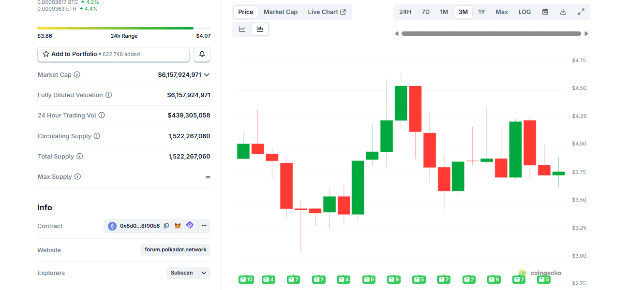Select the candlestick chart view icon
This screenshot has height=290, width=644.
[260, 29]
